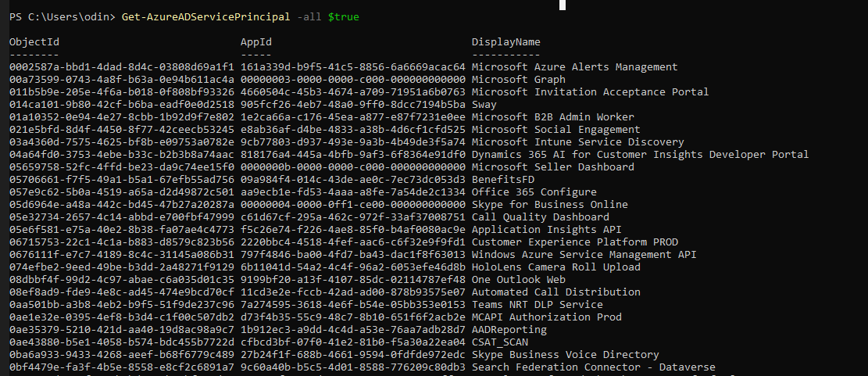This screenshot has width=868, height=376.
Task: Click the CSAT_SCAN display name
Action: click(500, 342)
